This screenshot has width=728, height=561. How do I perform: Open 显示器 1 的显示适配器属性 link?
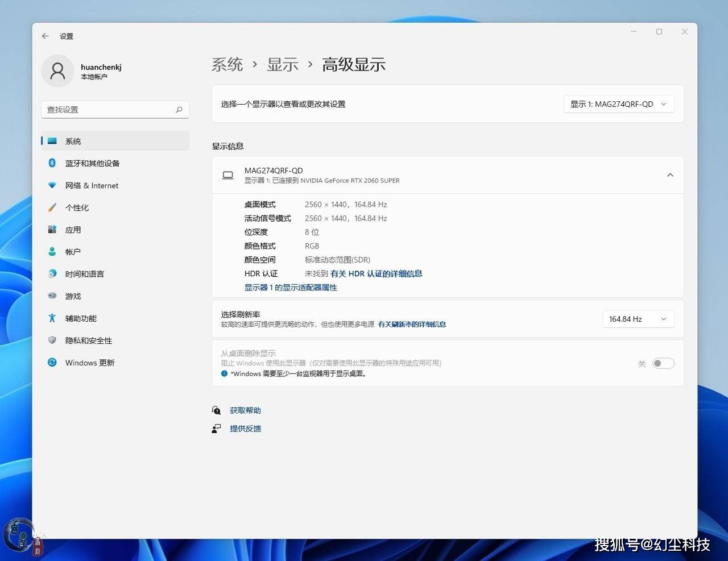(291, 288)
